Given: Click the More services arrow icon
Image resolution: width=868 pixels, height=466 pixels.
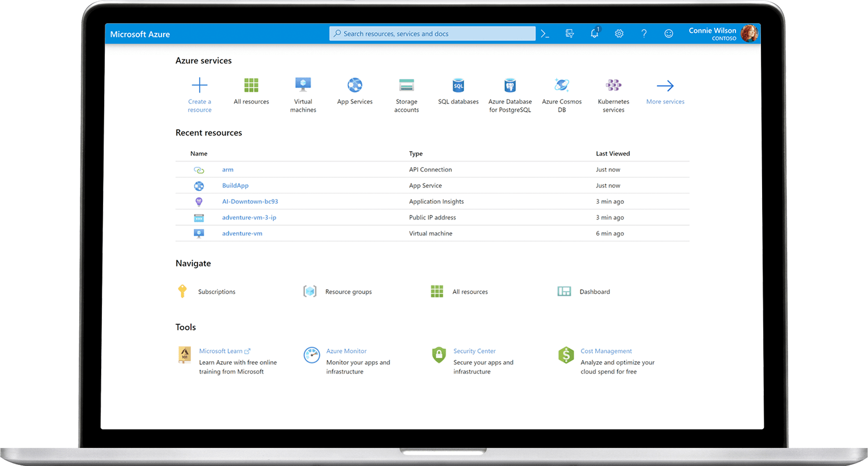Looking at the screenshot, I should click(665, 86).
